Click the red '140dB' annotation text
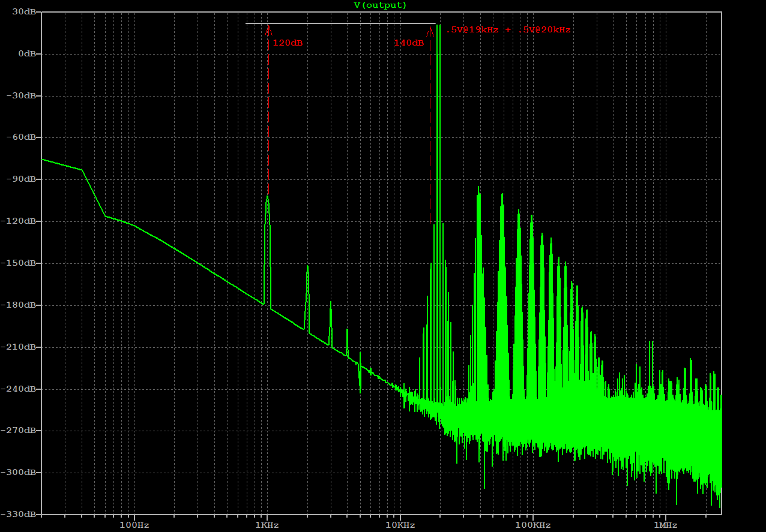Viewport: 766px width, 532px height. [409, 43]
